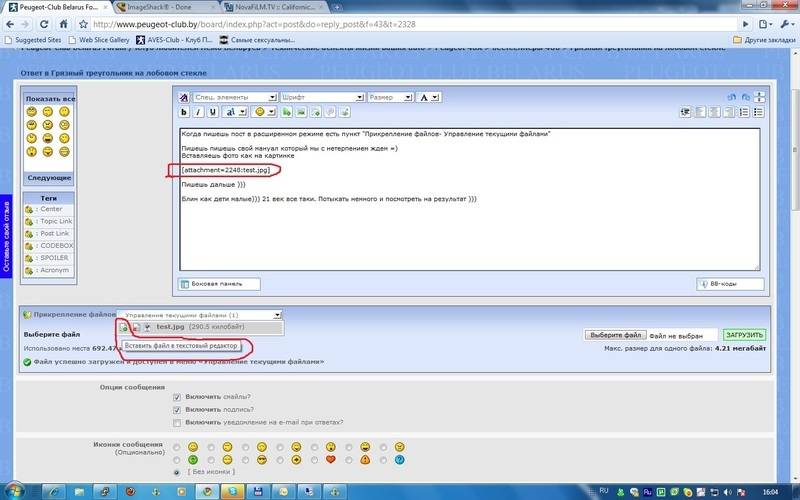Image resolution: width=800 pixels, height=500 pixels.
Task: Click the Bold formatting button in editor
Action: (x=186, y=112)
